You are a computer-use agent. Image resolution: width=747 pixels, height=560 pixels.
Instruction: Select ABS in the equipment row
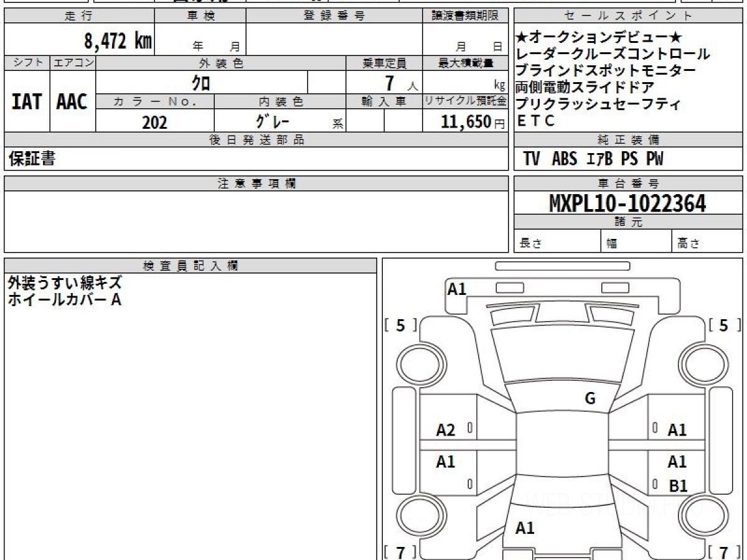coord(565,159)
